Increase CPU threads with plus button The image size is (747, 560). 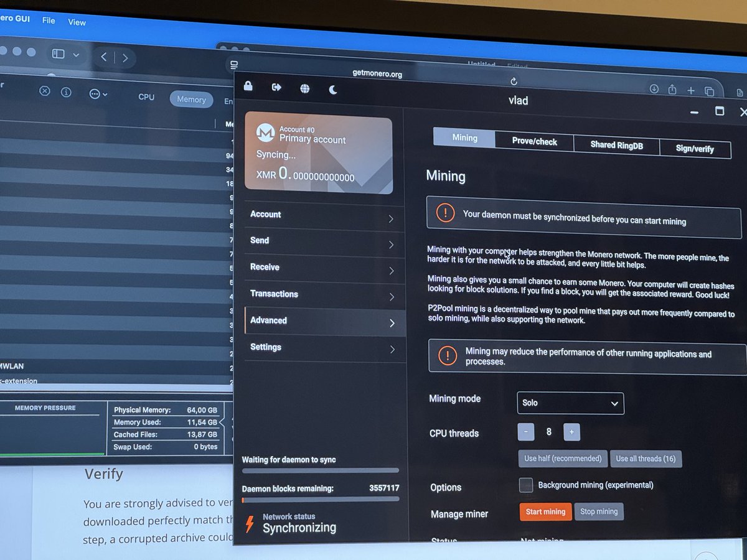(x=571, y=432)
